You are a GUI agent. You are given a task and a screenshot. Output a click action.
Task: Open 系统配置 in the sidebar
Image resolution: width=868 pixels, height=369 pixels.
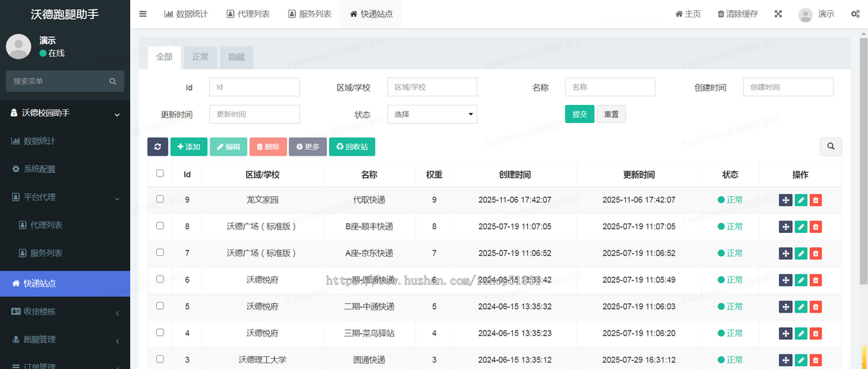tap(65, 169)
